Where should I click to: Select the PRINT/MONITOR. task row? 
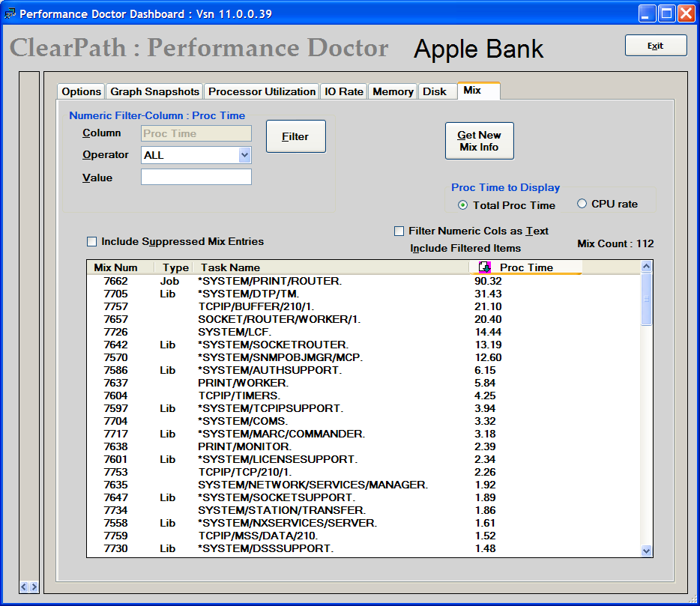point(363,446)
